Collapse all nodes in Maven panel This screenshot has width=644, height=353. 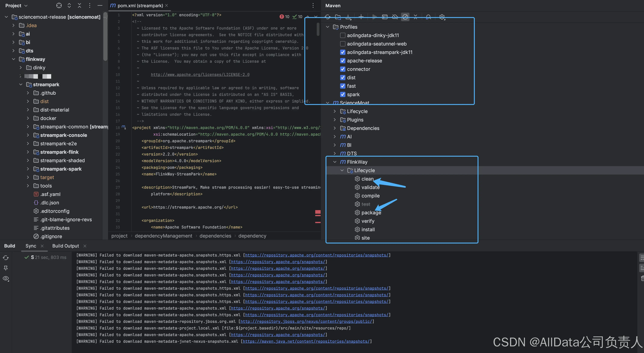[x=415, y=17]
